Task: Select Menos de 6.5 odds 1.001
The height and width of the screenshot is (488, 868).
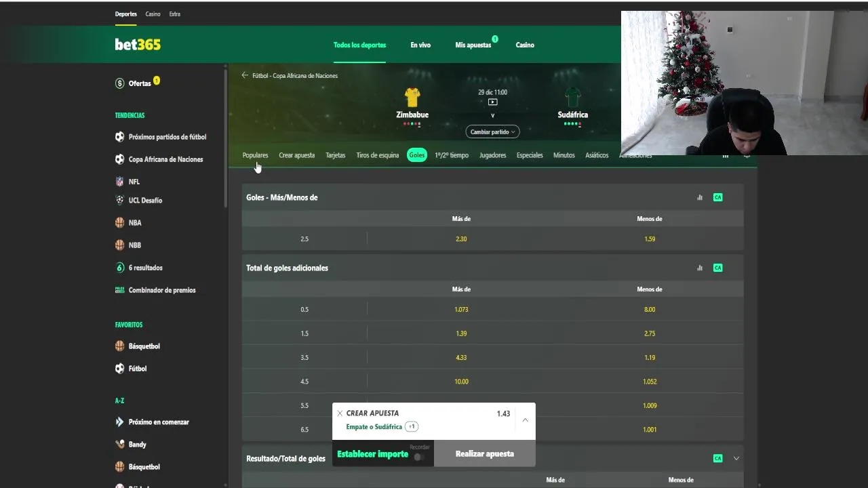Action: tap(650, 430)
